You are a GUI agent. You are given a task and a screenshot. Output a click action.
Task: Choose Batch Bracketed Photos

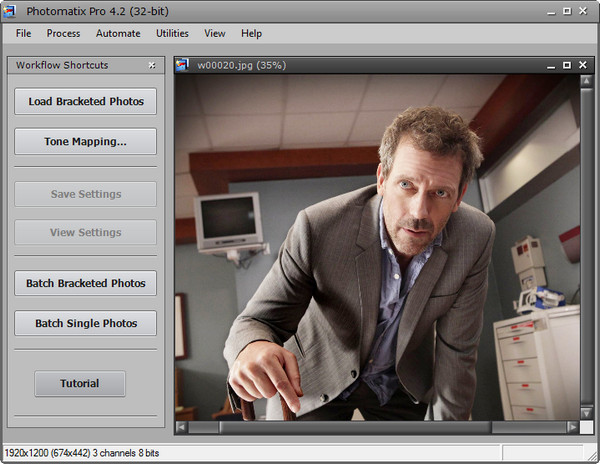click(85, 283)
